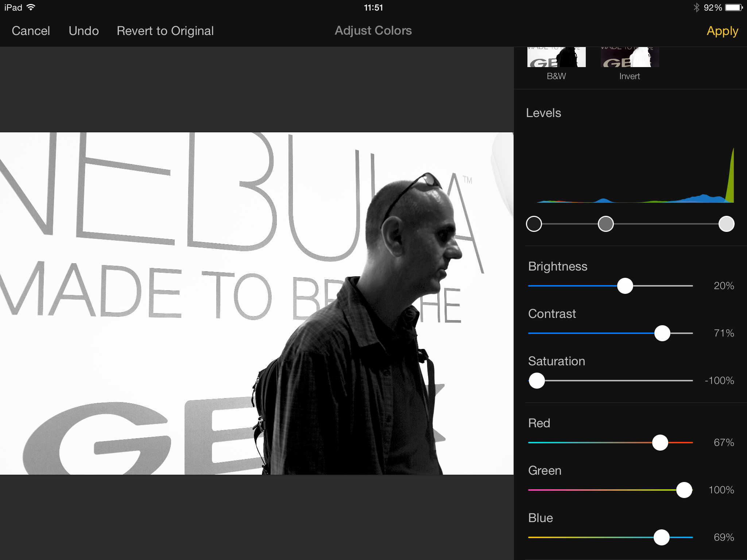Tap the iPad carrier label

pos(13,8)
